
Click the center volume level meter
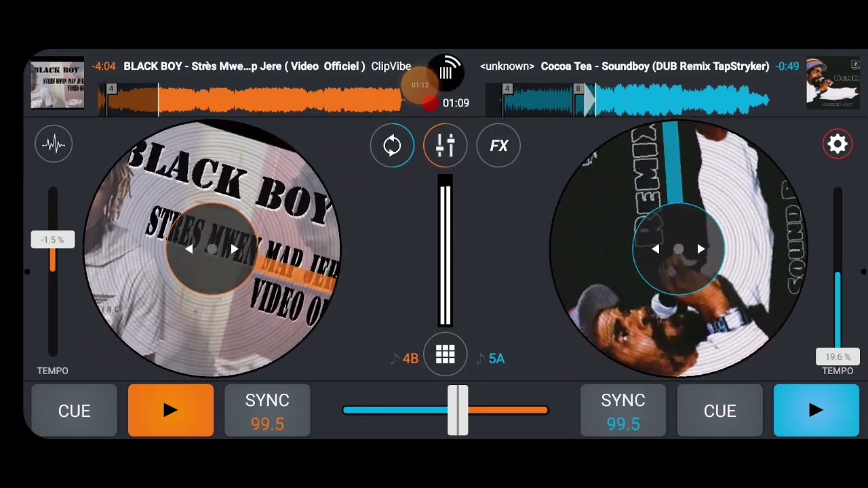[x=445, y=251]
